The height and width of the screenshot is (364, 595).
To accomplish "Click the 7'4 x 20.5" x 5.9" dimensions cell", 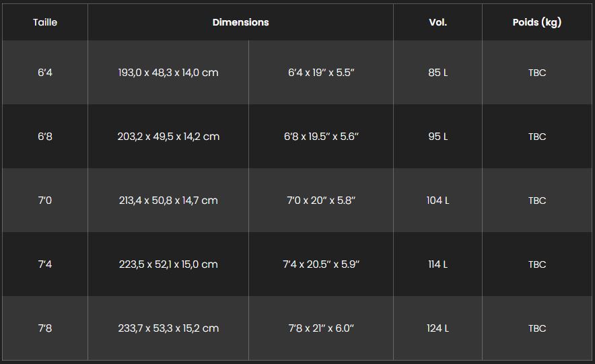I will [321, 264].
